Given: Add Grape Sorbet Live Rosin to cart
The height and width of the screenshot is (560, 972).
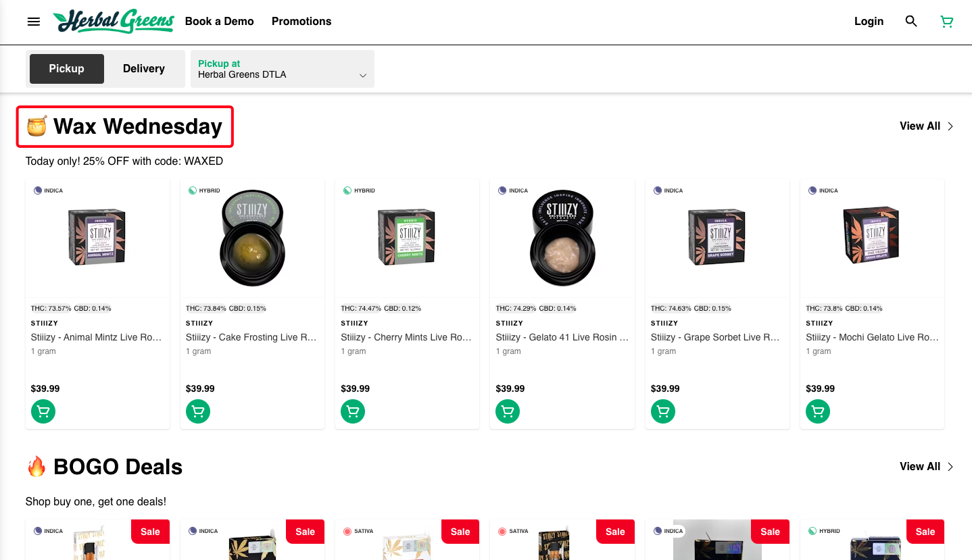Looking at the screenshot, I should click(663, 411).
